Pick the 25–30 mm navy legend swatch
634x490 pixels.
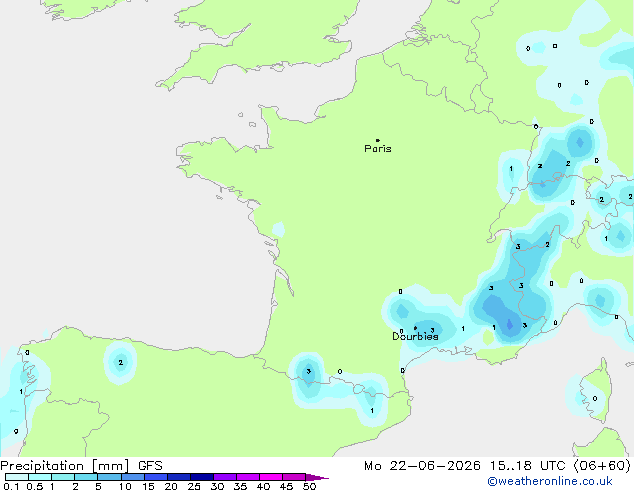coord(202,477)
